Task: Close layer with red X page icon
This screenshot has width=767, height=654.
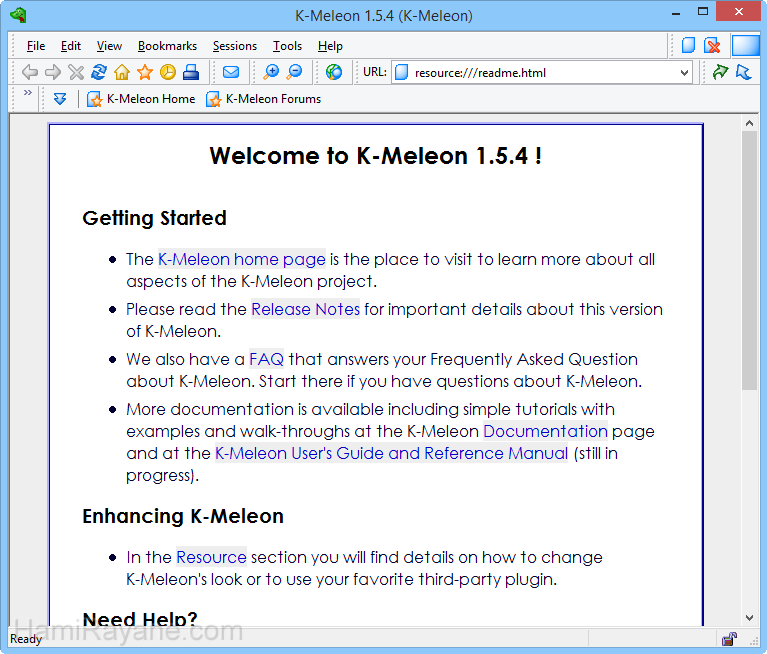Action: [x=712, y=45]
